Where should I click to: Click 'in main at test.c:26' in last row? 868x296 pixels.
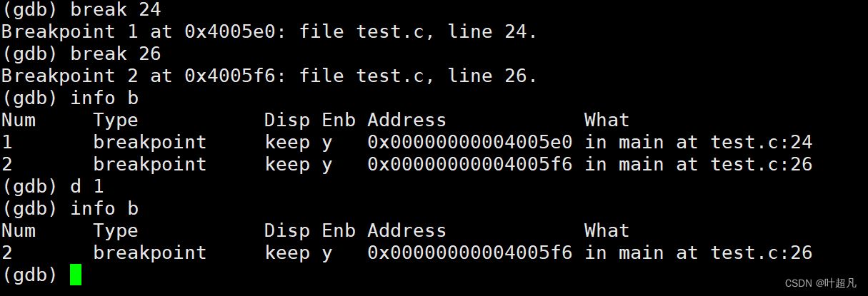tap(698, 253)
